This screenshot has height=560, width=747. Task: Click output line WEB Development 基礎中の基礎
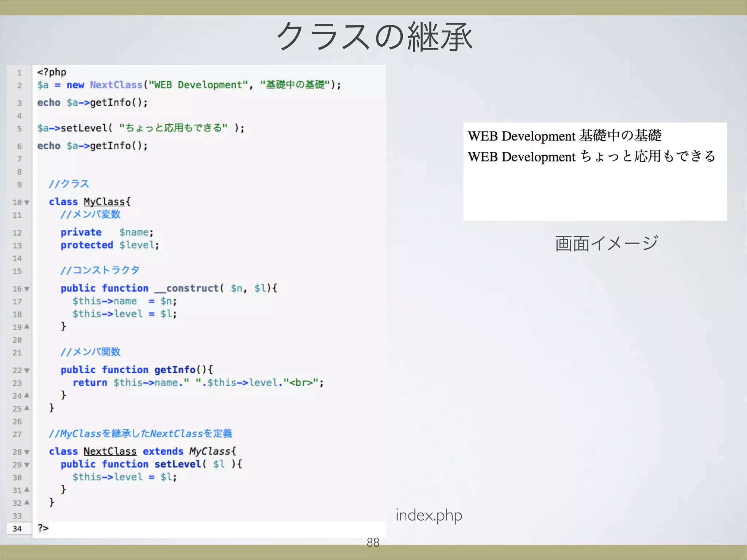(565, 136)
